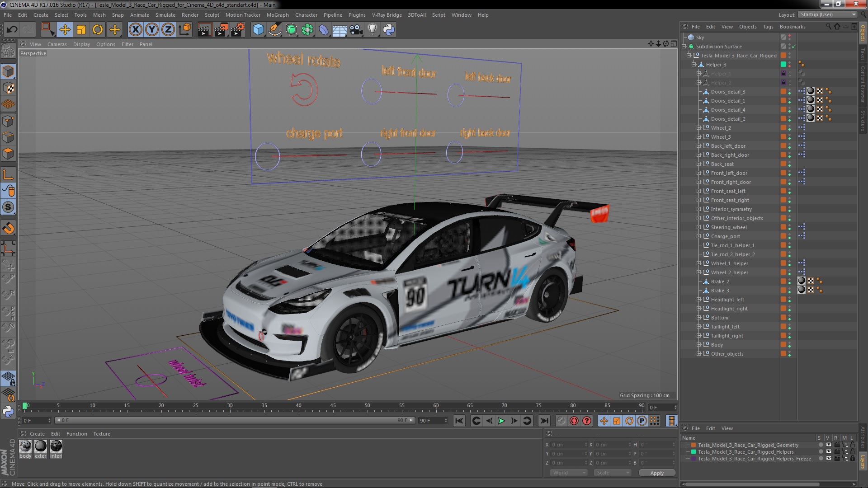Open material manager Texture menu
Viewport: 868px width, 488px height.
(x=102, y=434)
